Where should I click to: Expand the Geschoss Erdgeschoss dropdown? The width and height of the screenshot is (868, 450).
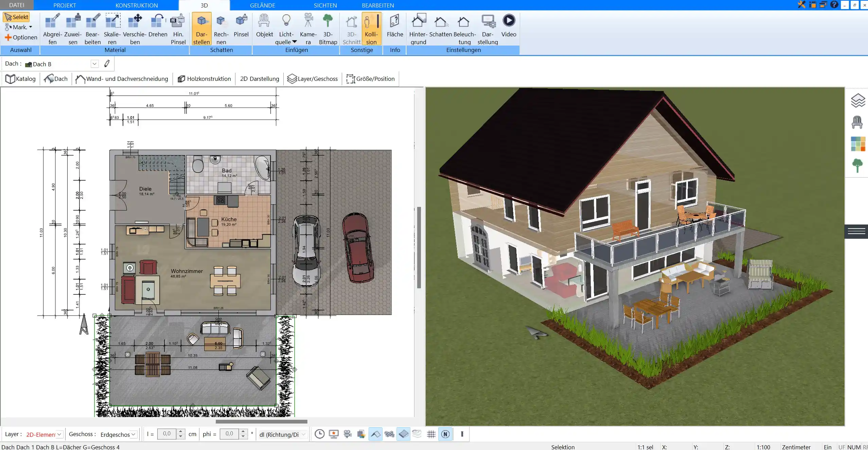pyautogui.click(x=134, y=434)
